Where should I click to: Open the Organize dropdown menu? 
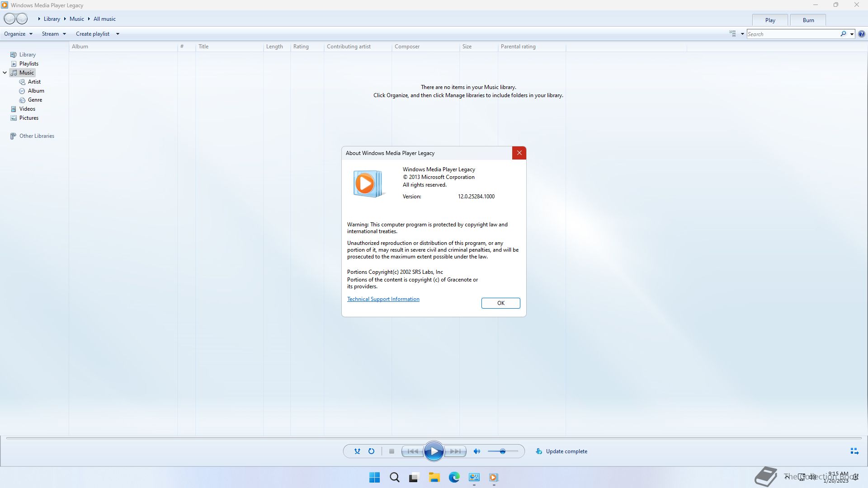(18, 34)
